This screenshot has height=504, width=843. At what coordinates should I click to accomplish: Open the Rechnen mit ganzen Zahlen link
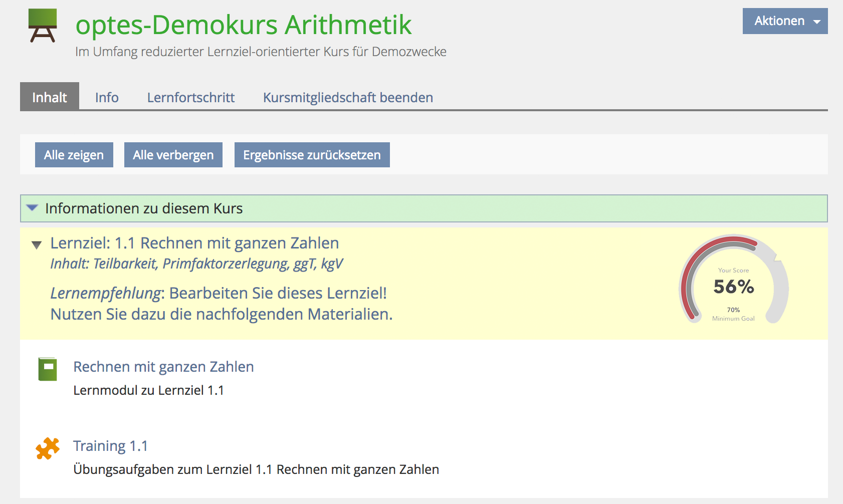[x=163, y=367]
